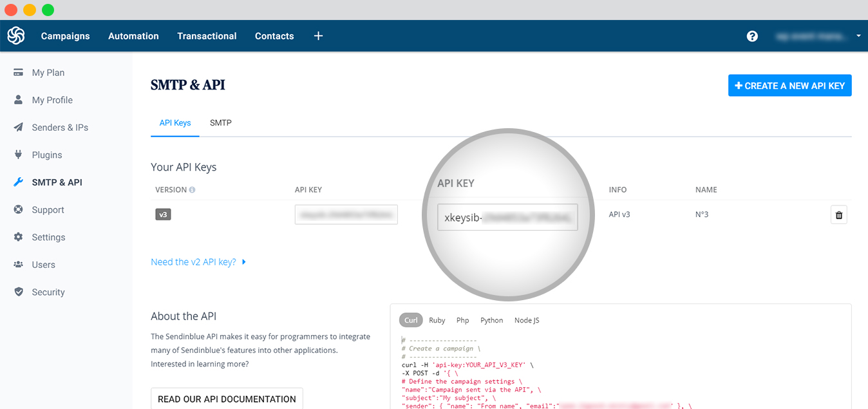Open the Campaigns menu

pos(66,36)
